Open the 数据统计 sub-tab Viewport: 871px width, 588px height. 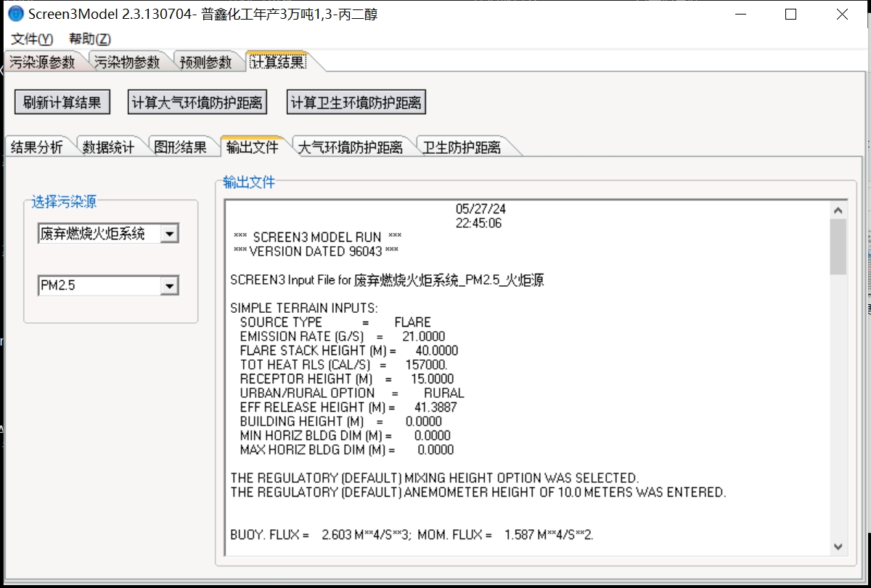coord(108,147)
